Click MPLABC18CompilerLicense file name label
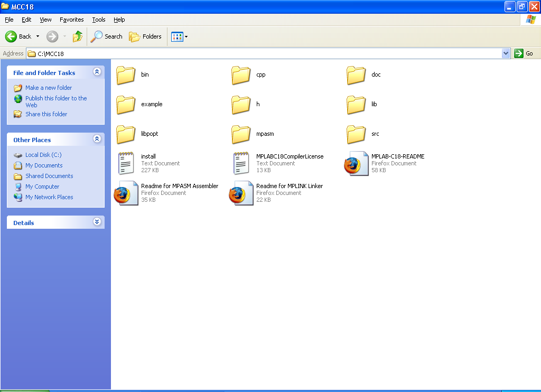This screenshot has height=392, width=541. coord(290,156)
